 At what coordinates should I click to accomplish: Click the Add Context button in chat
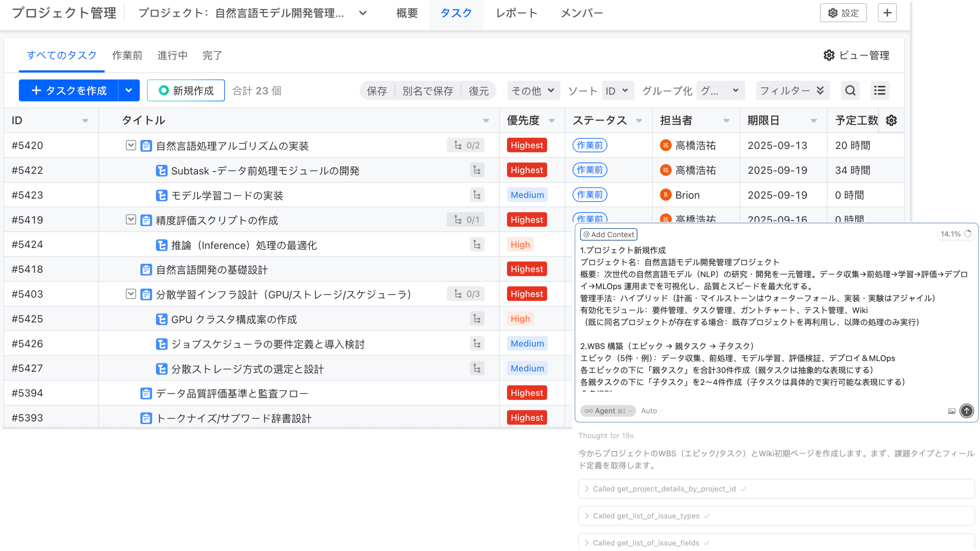608,234
